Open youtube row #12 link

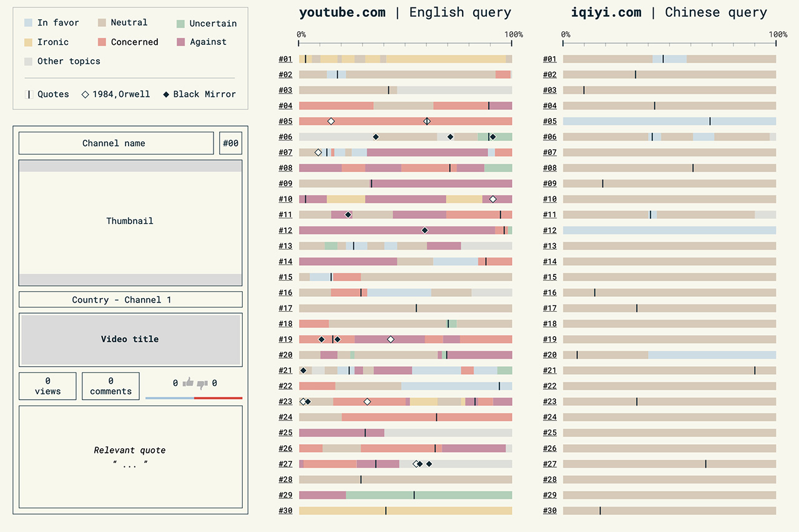(285, 231)
